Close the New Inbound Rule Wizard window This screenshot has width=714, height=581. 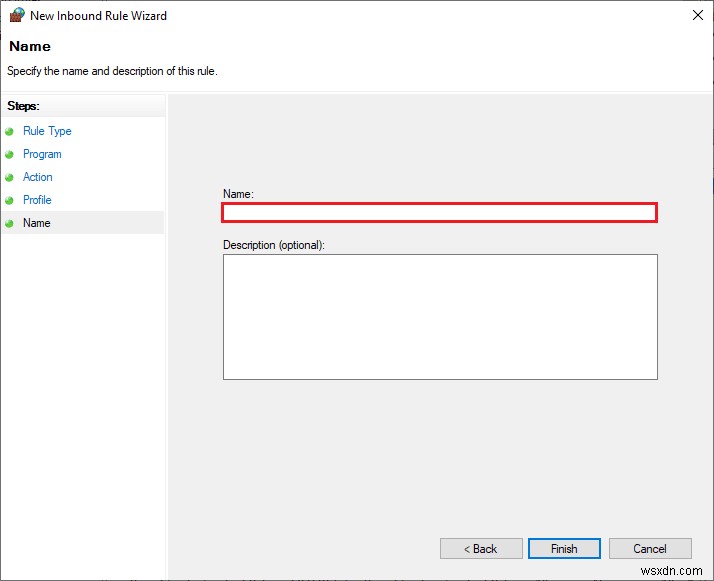click(x=695, y=15)
